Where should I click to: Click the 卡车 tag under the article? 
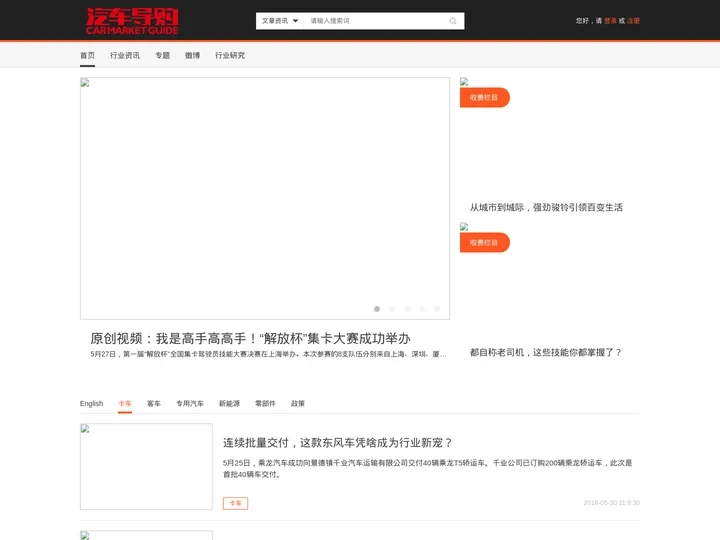click(x=235, y=503)
